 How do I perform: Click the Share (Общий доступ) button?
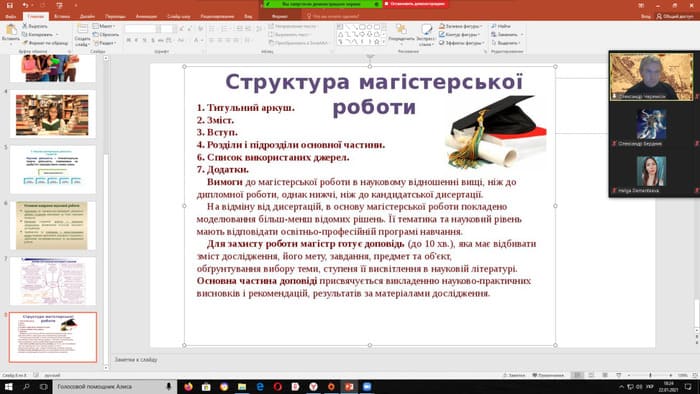click(x=675, y=16)
